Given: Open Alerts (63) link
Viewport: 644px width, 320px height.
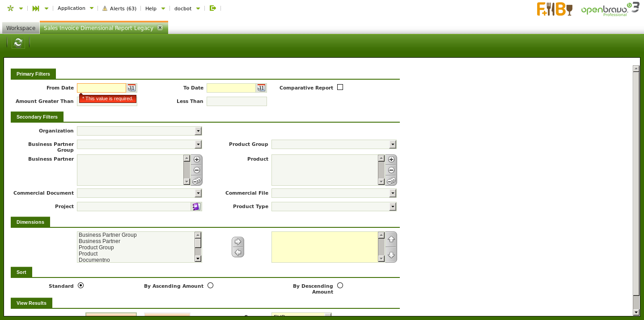Looking at the screenshot, I should pyautogui.click(x=119, y=9).
